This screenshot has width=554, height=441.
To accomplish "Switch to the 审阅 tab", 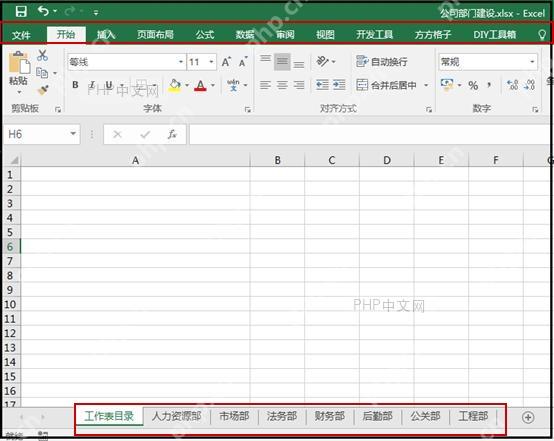I will coord(285,34).
